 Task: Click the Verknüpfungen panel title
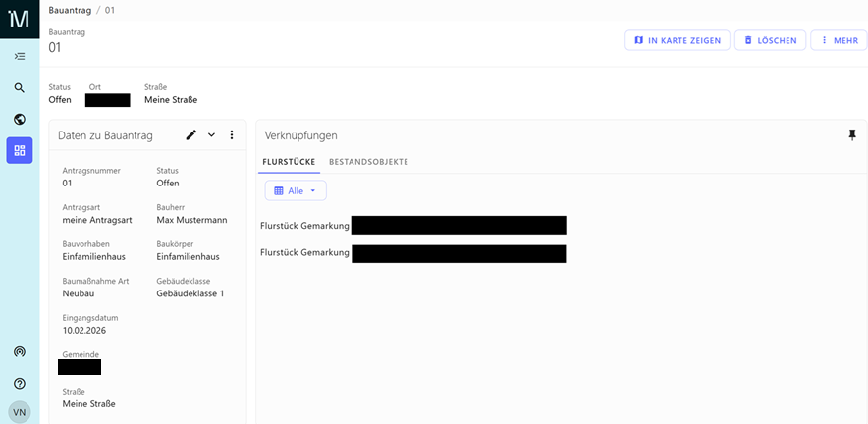pyautogui.click(x=300, y=135)
